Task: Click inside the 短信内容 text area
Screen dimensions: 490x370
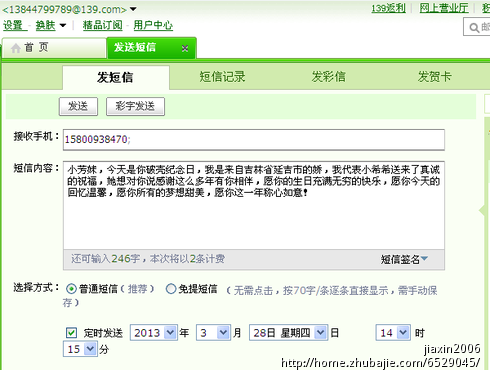Action: pos(254,206)
